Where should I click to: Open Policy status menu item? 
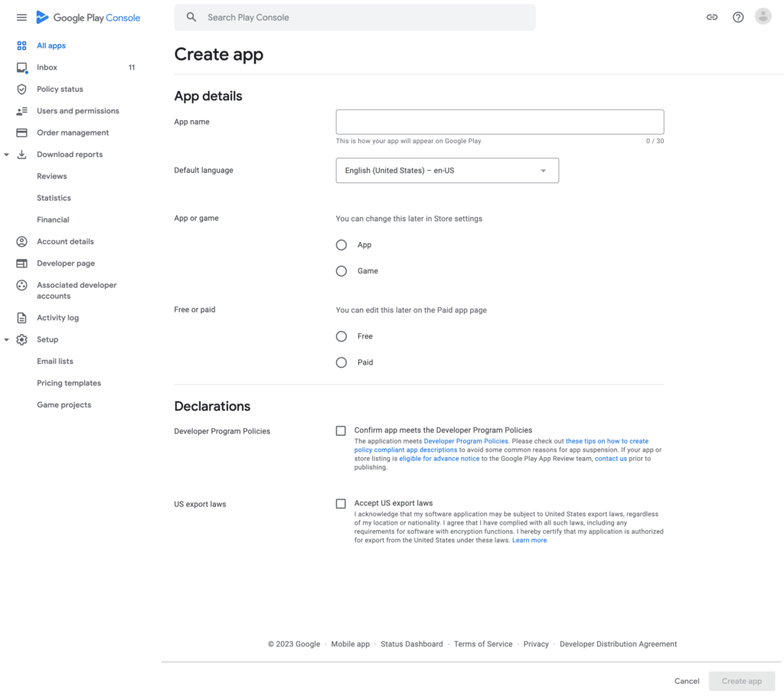tap(60, 89)
